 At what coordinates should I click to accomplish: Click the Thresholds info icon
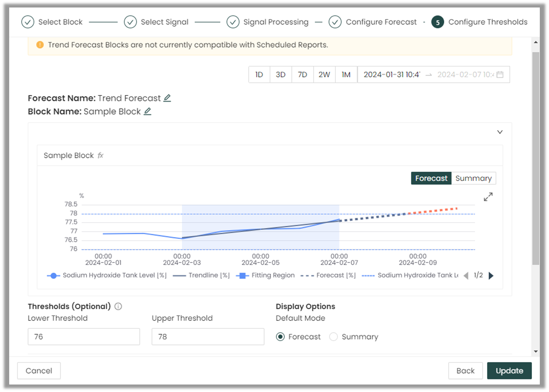tap(118, 307)
